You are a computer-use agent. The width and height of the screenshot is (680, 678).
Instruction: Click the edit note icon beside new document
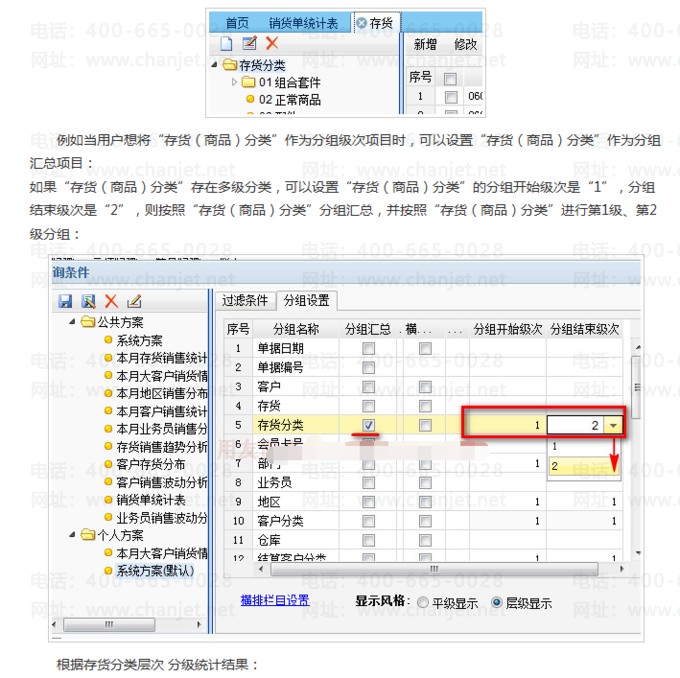point(249,43)
